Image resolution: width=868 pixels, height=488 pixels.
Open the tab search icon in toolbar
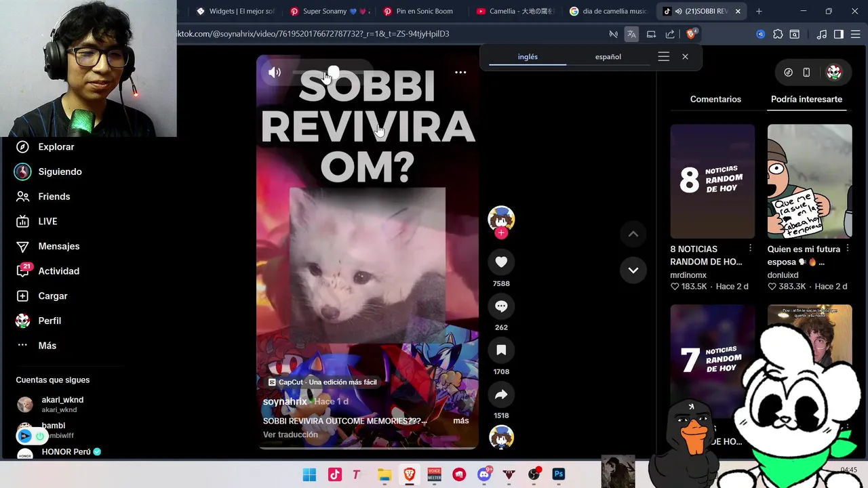click(x=795, y=34)
